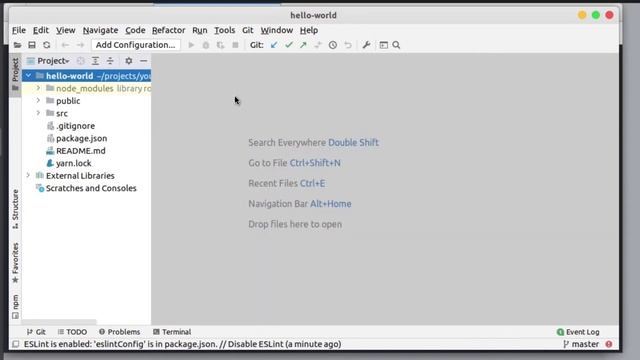Open the Code menu
The image size is (640, 360).
pyautogui.click(x=135, y=30)
